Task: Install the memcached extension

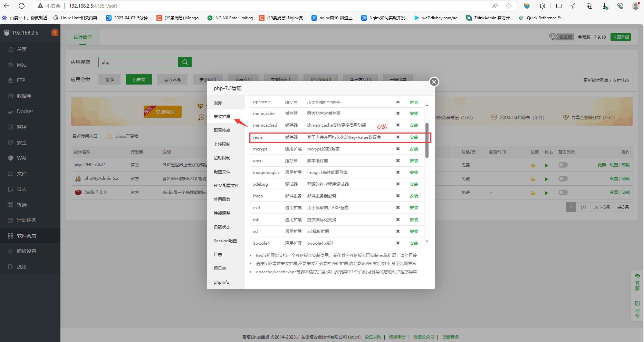Action: (x=414, y=125)
